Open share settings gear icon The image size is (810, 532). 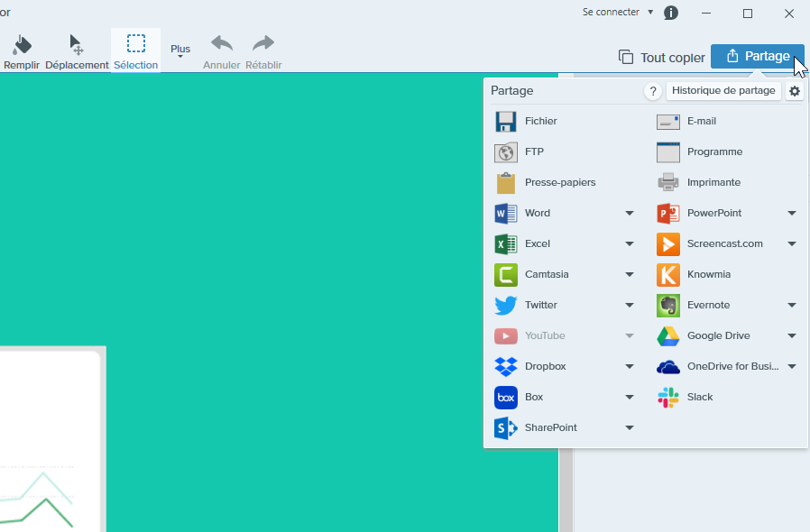795,91
